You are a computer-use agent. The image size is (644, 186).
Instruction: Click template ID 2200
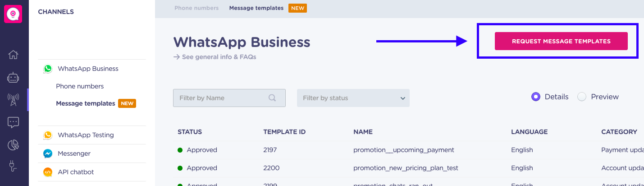pos(271,168)
